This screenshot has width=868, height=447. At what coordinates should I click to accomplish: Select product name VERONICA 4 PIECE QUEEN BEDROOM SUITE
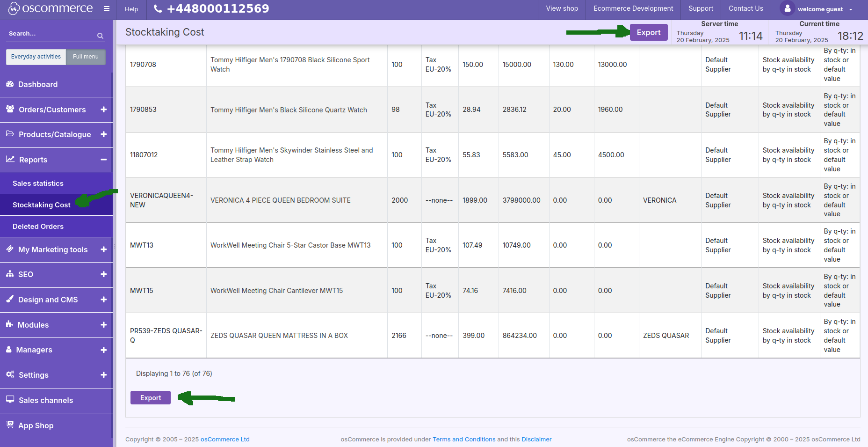[281, 200]
